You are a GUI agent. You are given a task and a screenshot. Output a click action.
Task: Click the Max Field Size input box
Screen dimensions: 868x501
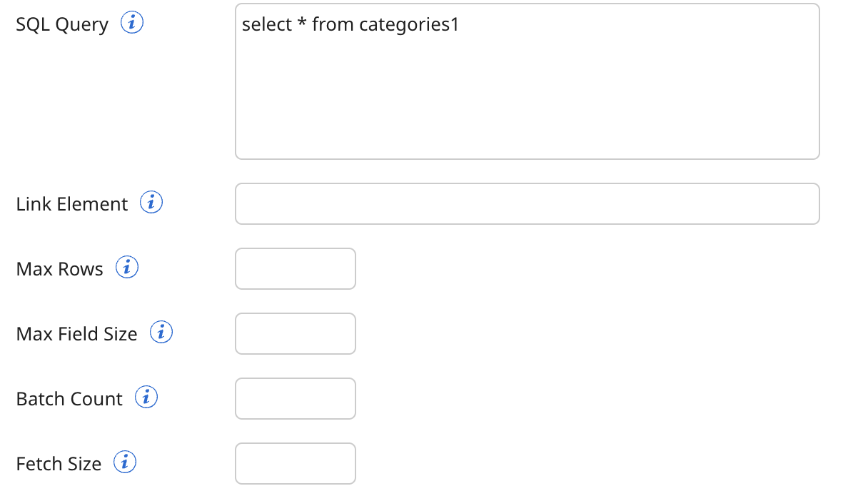[x=295, y=333]
